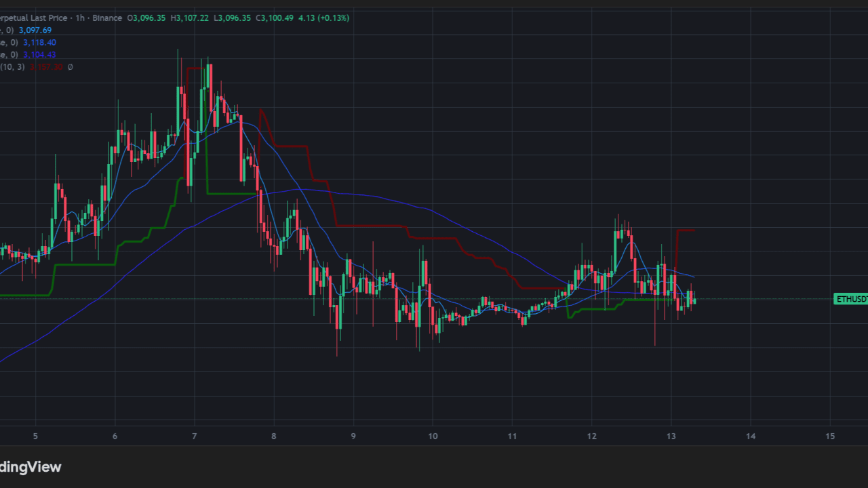The width and height of the screenshot is (868, 488).
Task: Click date 9 on the time axis
Action: [353, 436]
